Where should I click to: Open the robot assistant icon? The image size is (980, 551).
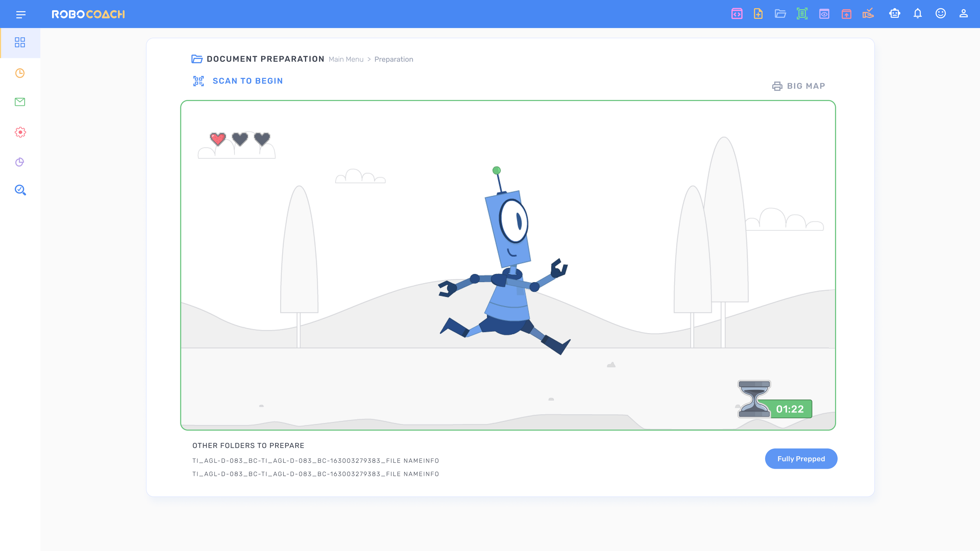tap(895, 14)
